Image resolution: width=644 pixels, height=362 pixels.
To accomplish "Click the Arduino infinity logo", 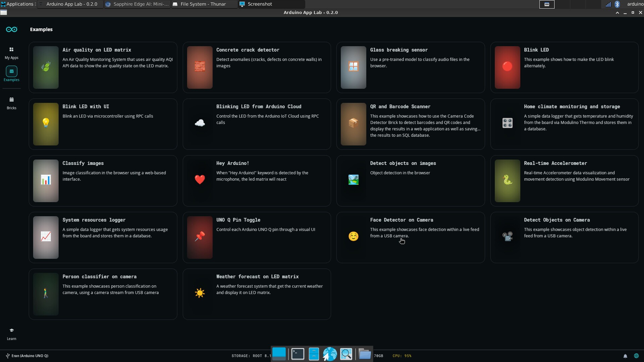I will (11, 29).
